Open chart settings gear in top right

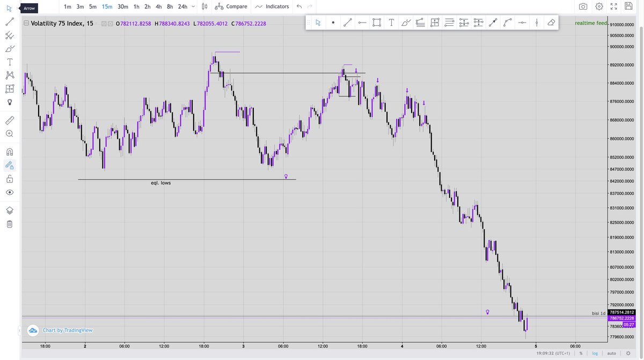coord(599,6)
